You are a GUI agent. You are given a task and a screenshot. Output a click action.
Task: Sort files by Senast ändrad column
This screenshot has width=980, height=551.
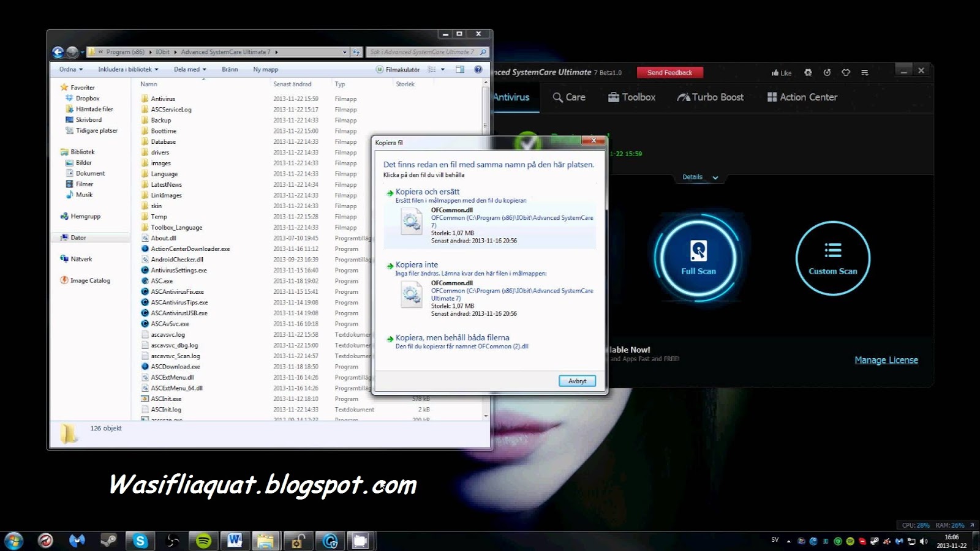[x=292, y=84]
